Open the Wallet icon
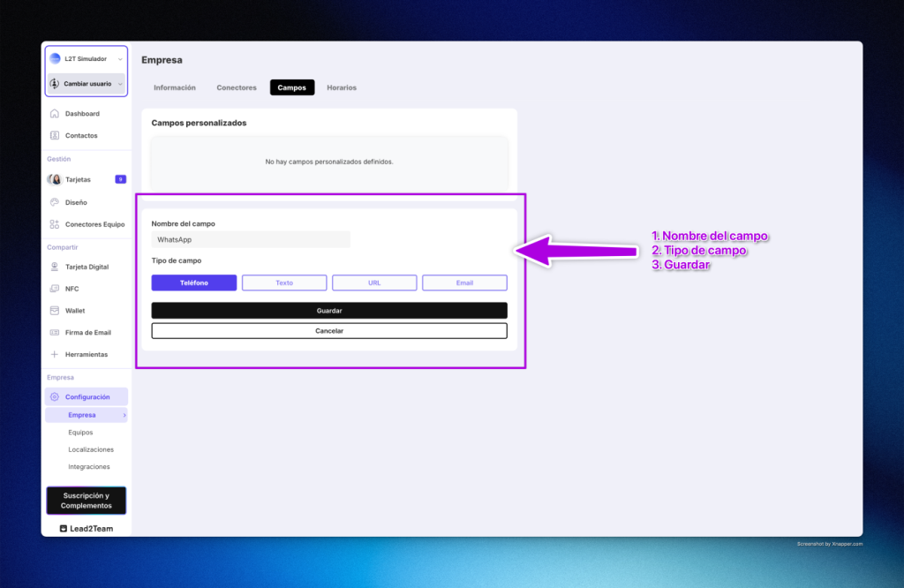The width and height of the screenshot is (904, 588). 55,311
